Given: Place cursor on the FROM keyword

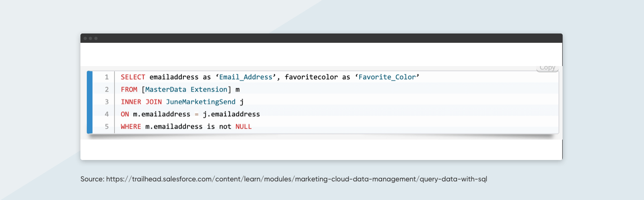Looking at the screenshot, I should 129,89.
